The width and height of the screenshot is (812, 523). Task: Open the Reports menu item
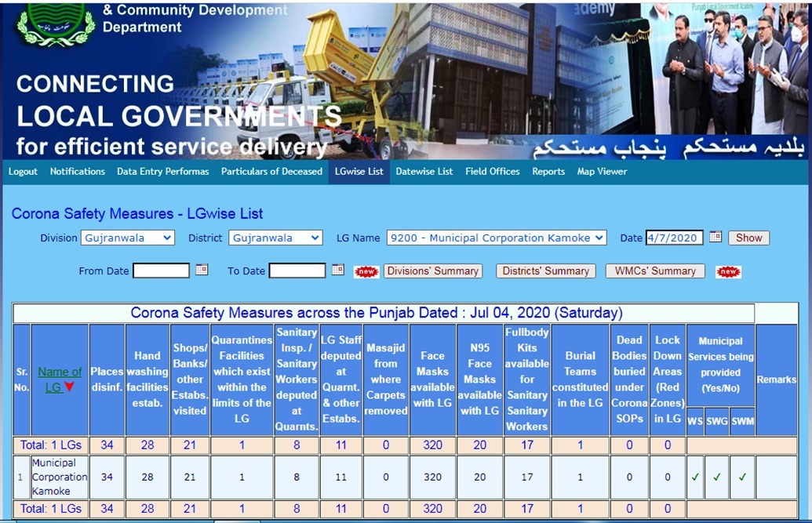point(548,172)
